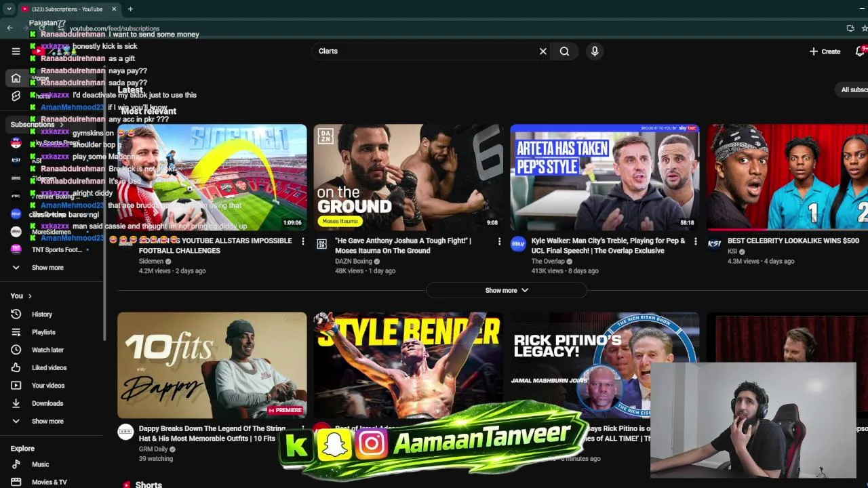Screen dimensions: 868x488
Task: Click the install app icon in address bar
Action: [850, 28]
